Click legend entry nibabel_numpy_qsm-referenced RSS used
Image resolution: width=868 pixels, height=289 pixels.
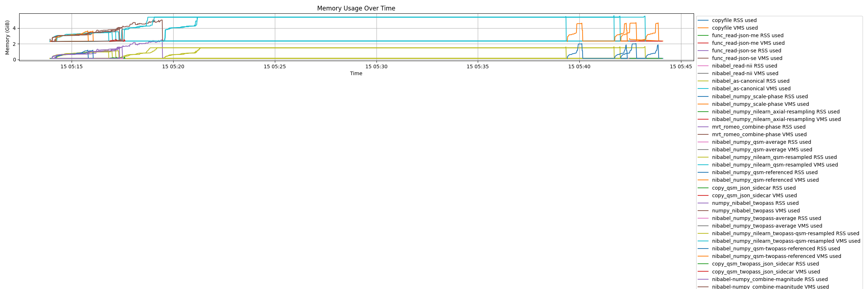(758, 173)
